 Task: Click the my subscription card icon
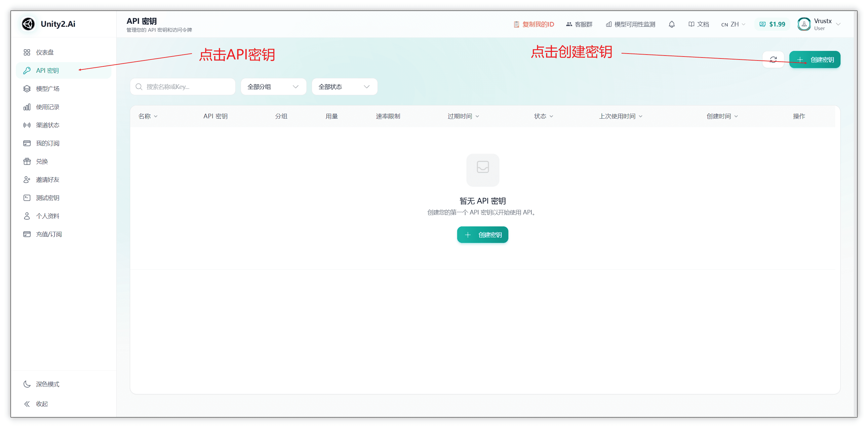pos(27,143)
